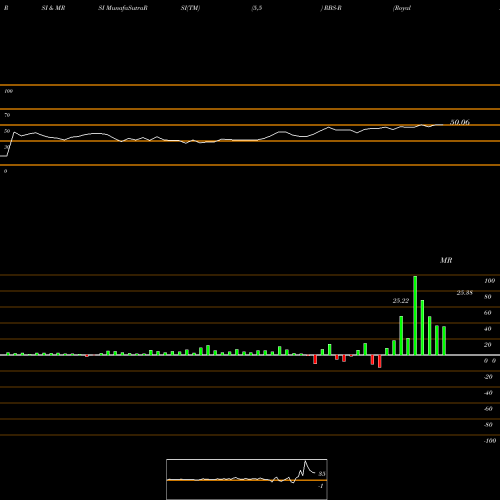Click the RSI axis label 70

click(x=7, y=115)
